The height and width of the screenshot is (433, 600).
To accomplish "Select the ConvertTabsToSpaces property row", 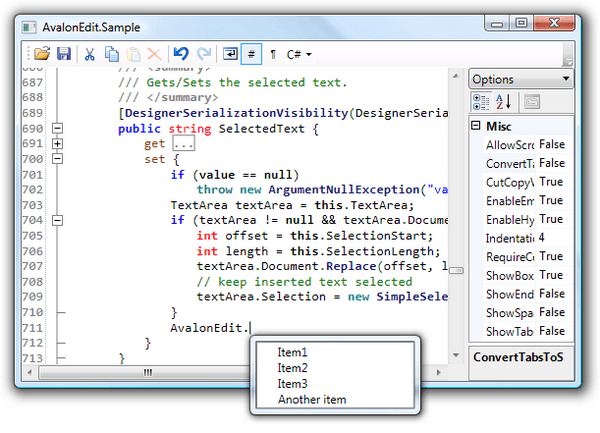I will coord(510,164).
